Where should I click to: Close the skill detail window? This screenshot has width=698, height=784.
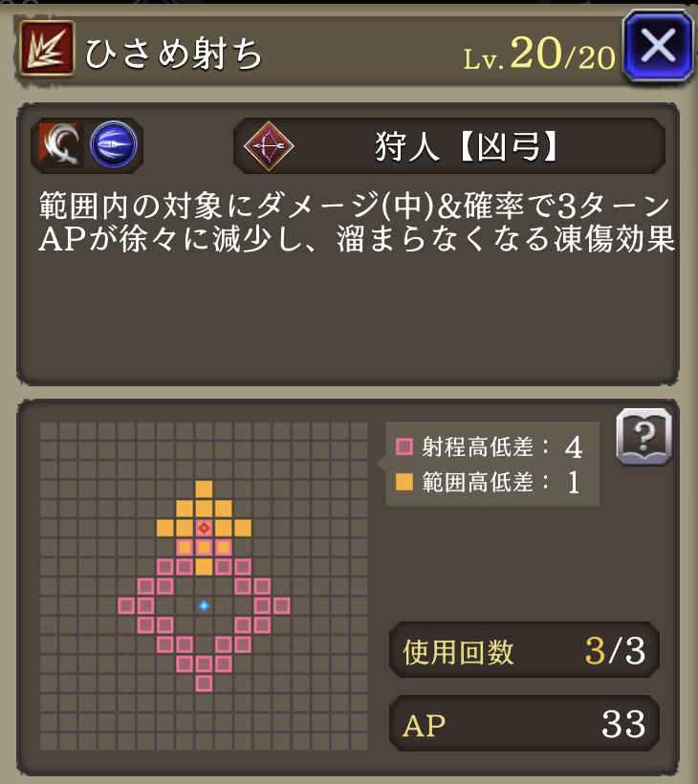point(658,46)
